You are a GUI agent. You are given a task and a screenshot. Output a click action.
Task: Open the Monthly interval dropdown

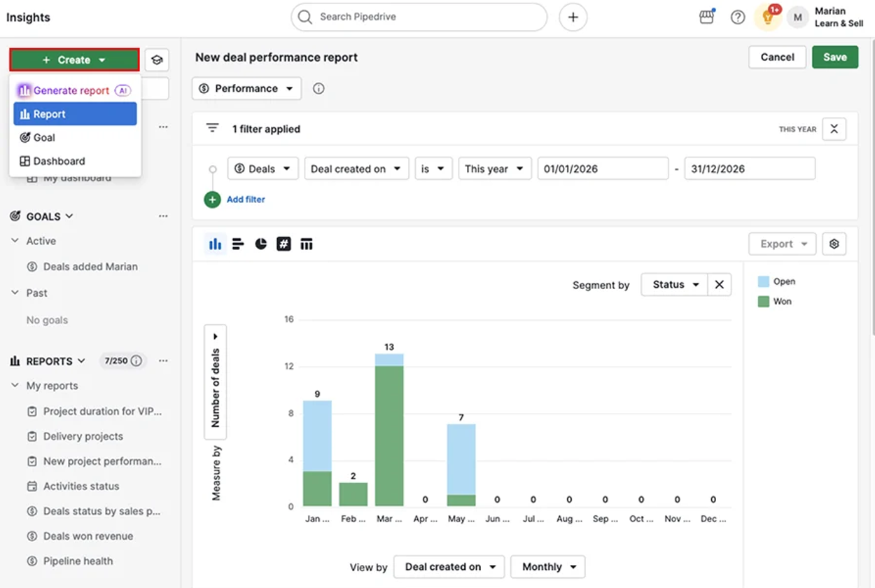[x=548, y=567]
